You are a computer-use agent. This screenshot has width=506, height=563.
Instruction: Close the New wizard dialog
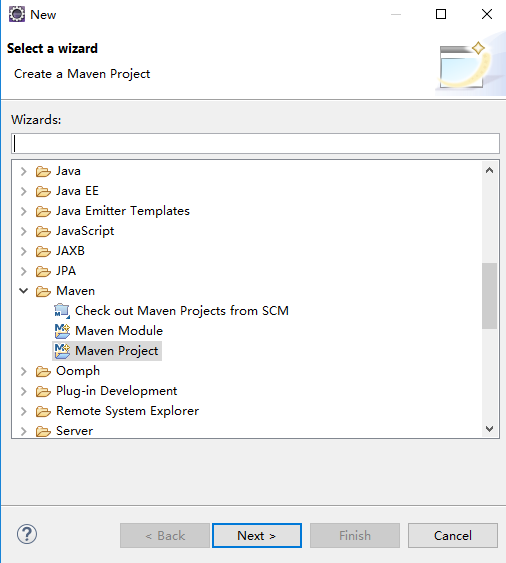[487, 14]
